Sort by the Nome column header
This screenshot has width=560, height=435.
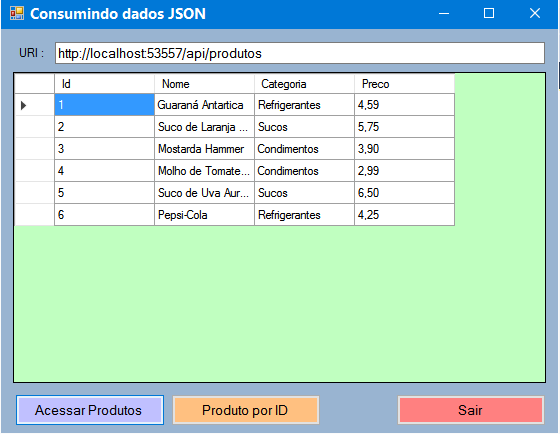point(204,84)
